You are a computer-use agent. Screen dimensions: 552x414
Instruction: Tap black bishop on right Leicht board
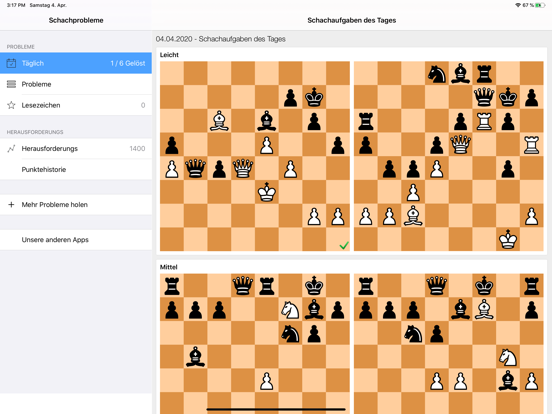(x=460, y=74)
